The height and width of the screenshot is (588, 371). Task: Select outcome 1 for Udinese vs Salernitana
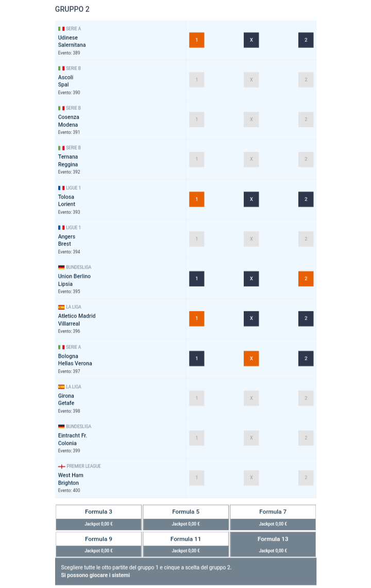(197, 40)
